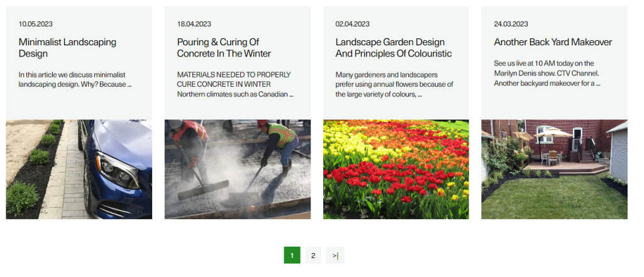Image resolution: width=644 pixels, height=277 pixels.
Task: Open Another Back Yard Makeover article title
Action: pos(553,42)
